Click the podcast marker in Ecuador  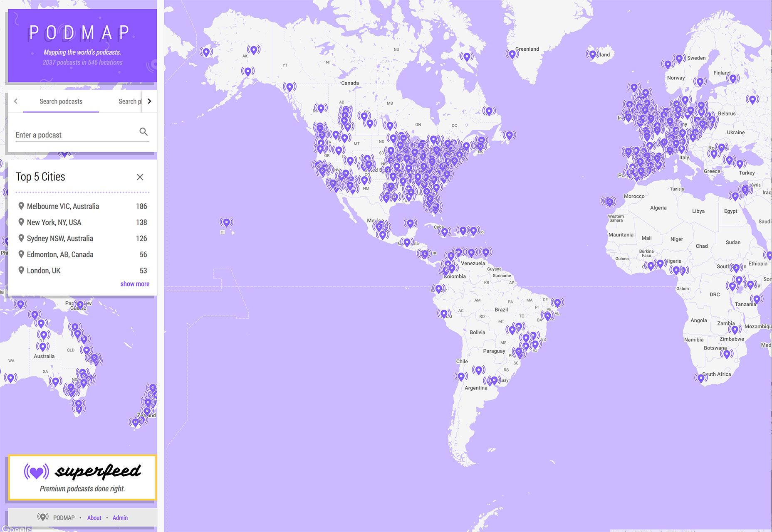tap(438, 288)
